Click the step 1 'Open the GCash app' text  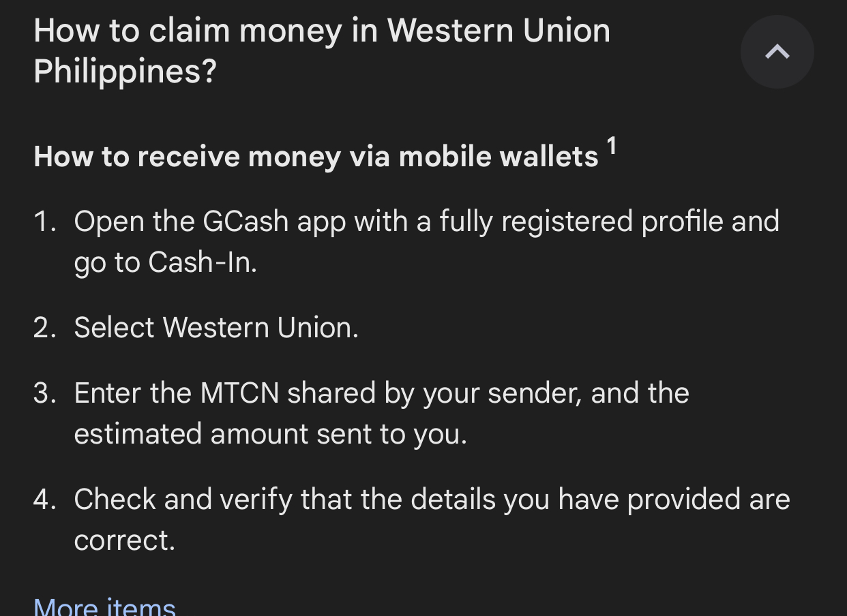pyautogui.click(x=426, y=221)
